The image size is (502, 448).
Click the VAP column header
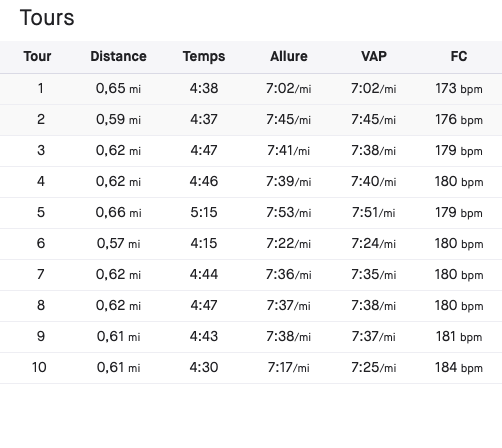click(x=374, y=56)
